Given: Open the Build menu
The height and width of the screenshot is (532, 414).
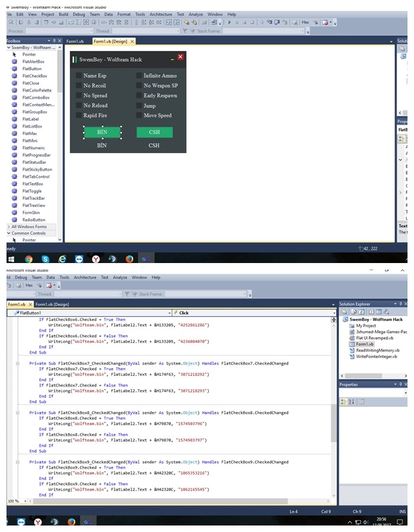Looking at the screenshot, I should (63, 14).
